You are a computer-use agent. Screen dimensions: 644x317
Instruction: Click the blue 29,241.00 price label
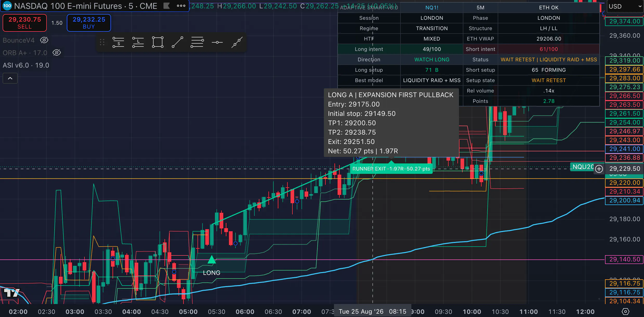point(625,149)
